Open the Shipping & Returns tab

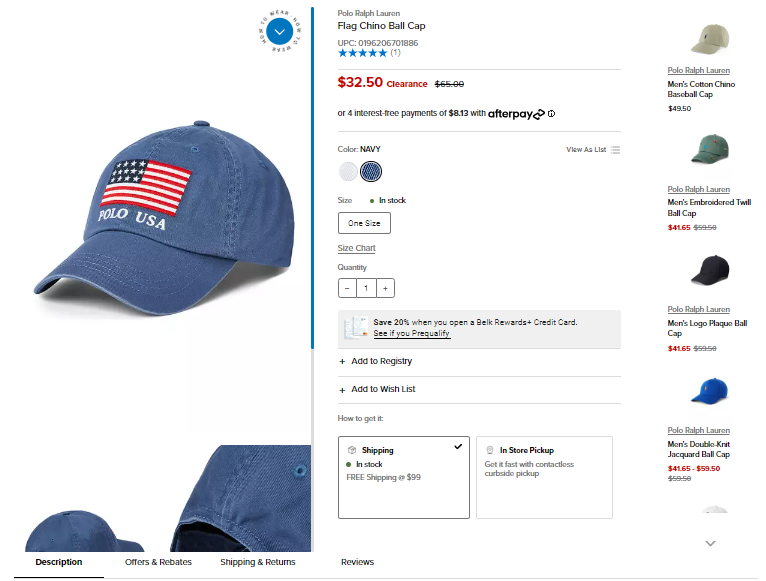point(257,562)
